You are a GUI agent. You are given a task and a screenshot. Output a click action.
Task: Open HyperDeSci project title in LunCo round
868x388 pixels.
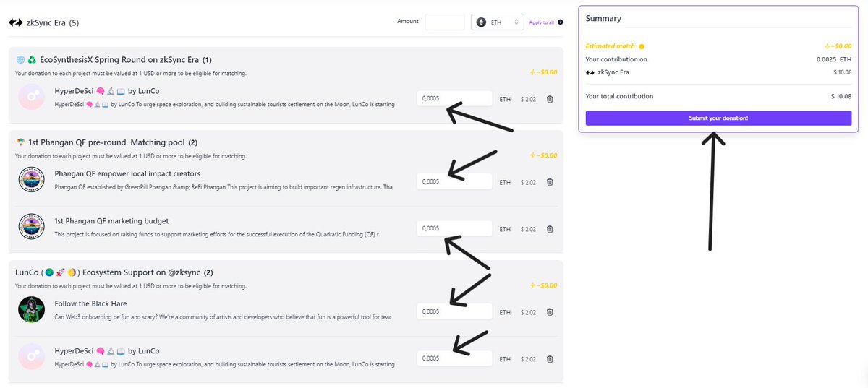pyautogui.click(x=107, y=351)
